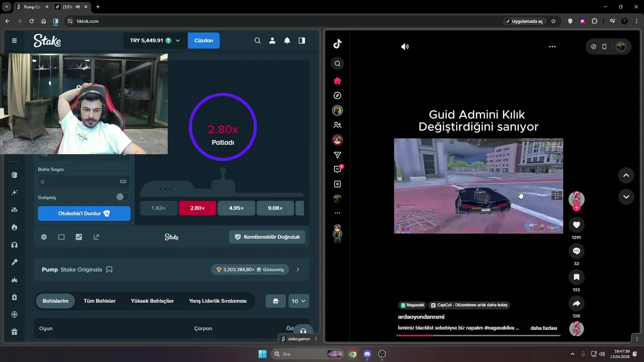Image resolution: width=644 pixels, height=362 pixels.
Task: Open TikTok upload plus icon
Action: (x=338, y=184)
